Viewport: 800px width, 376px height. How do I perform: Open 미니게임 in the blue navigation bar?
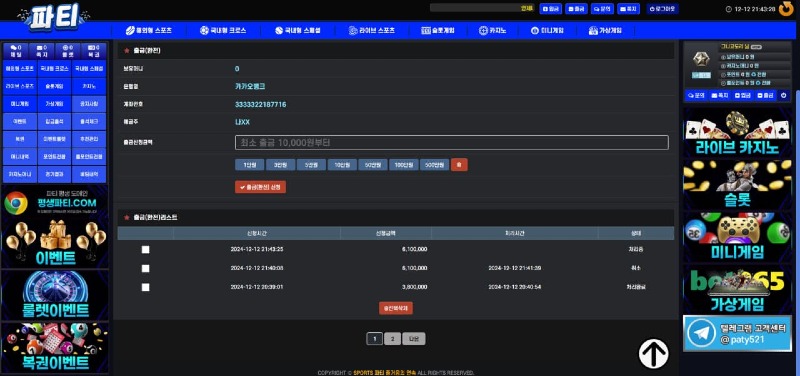[x=547, y=31]
